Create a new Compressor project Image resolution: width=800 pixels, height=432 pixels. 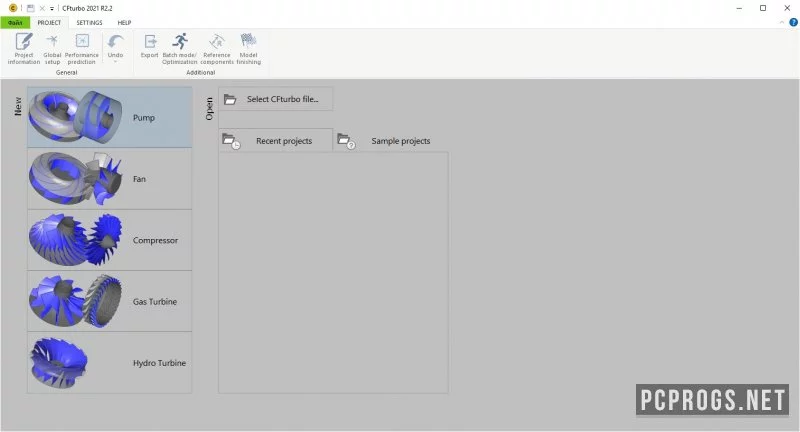(110, 240)
